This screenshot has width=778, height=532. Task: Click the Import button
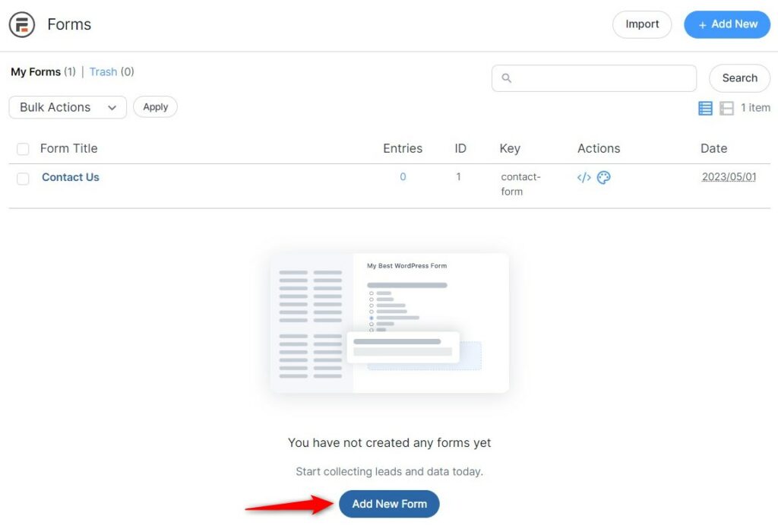tap(642, 24)
